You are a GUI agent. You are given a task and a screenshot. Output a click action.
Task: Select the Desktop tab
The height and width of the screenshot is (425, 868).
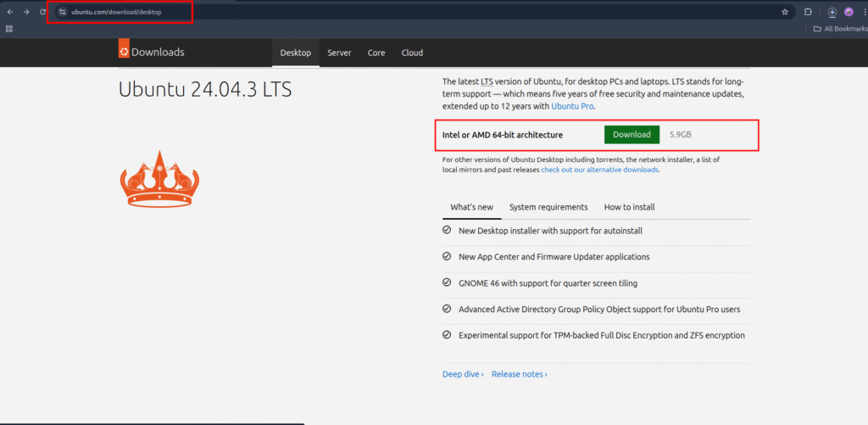[296, 53]
